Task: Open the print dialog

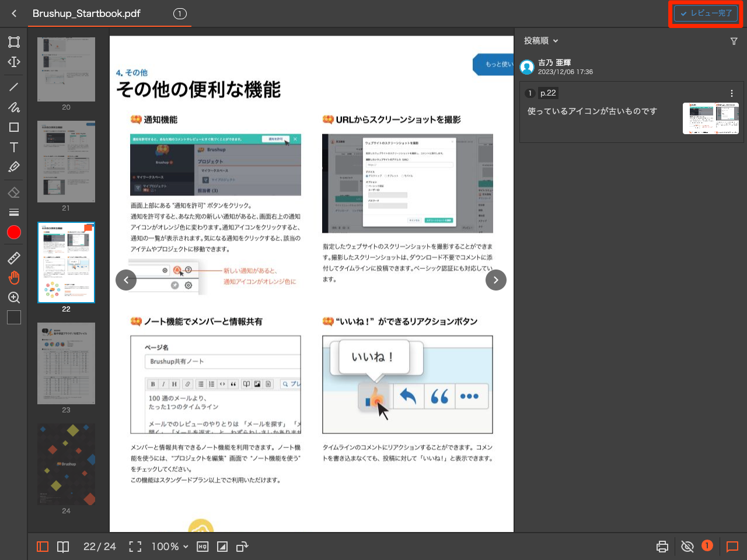Action: pos(662,547)
